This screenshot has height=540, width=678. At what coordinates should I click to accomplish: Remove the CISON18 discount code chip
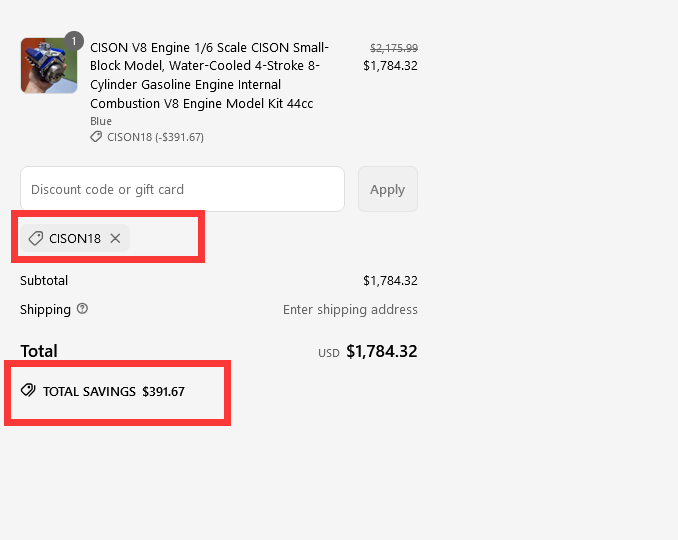point(115,239)
